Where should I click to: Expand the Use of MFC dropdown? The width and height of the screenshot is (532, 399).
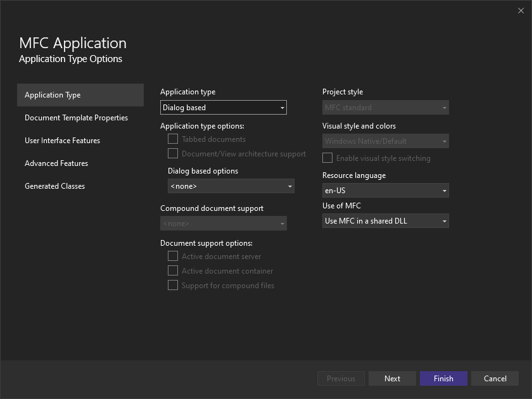[385, 221]
